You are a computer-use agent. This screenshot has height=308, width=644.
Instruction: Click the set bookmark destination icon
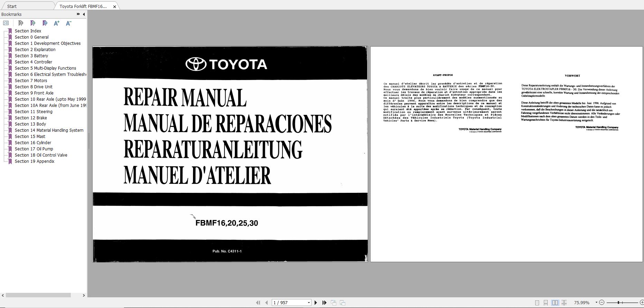point(45,23)
